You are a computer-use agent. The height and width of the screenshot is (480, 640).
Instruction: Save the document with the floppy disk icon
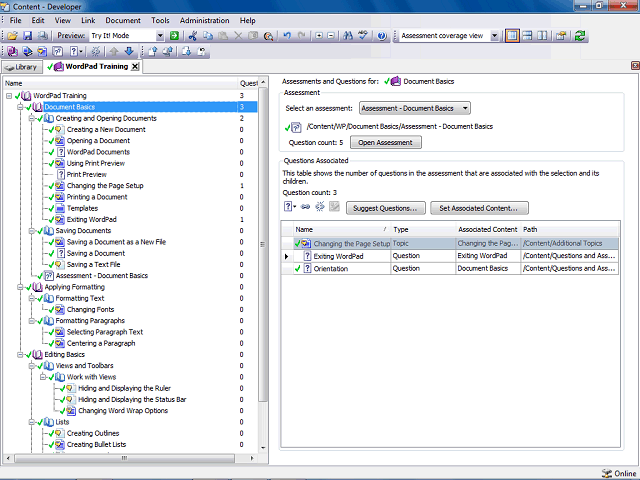27,36
